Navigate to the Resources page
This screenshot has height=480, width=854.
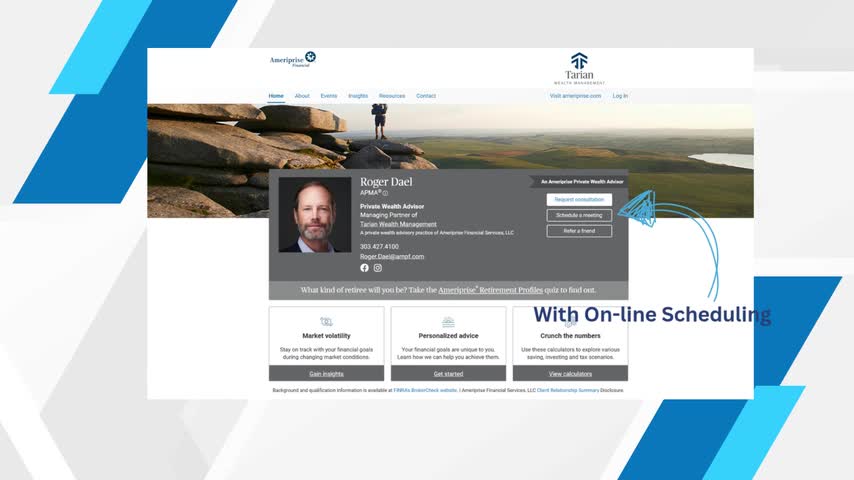pos(392,96)
